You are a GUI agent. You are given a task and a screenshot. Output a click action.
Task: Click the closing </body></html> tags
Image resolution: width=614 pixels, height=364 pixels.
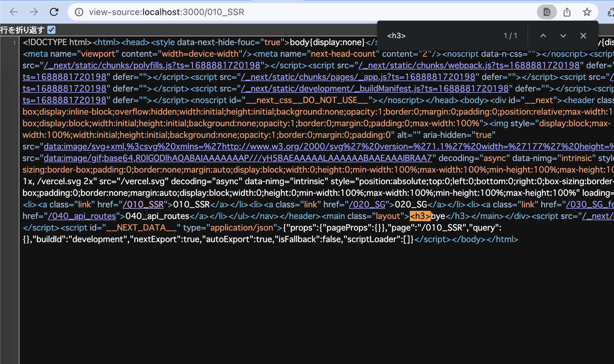pyautogui.click(x=486, y=239)
